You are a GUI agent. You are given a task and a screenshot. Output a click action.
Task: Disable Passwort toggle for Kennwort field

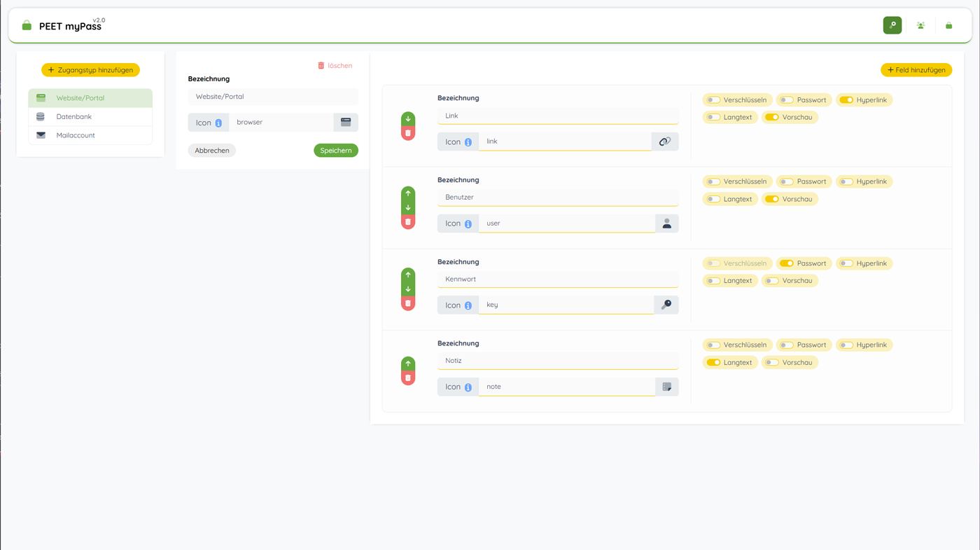coord(787,263)
